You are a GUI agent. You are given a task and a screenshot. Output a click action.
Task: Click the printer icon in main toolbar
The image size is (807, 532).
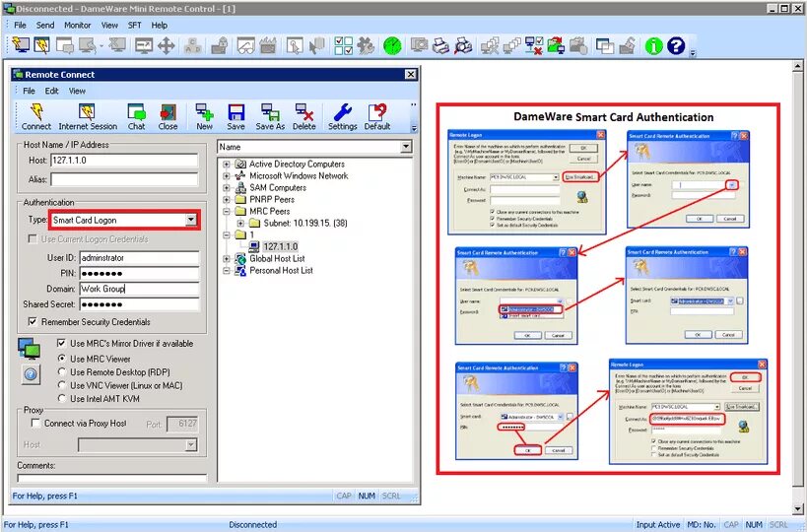tap(440, 45)
